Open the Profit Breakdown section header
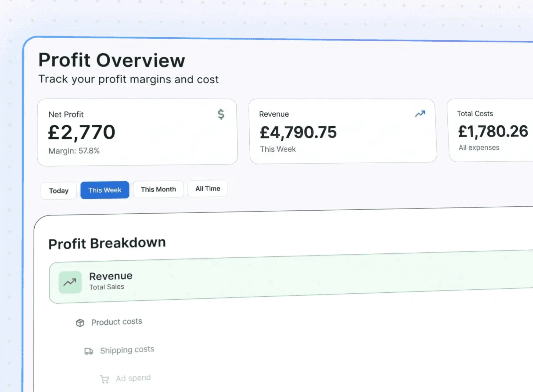Image resolution: width=533 pixels, height=392 pixels. click(107, 243)
